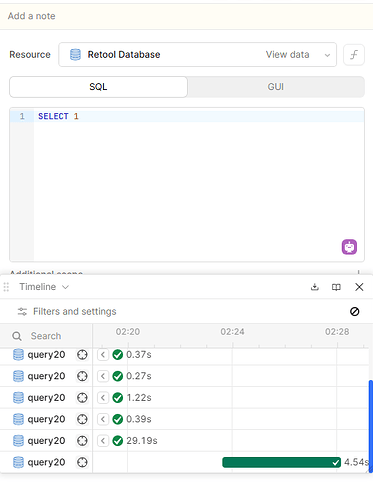
Task: Switch to the SQL editor tab
Action: (98, 87)
